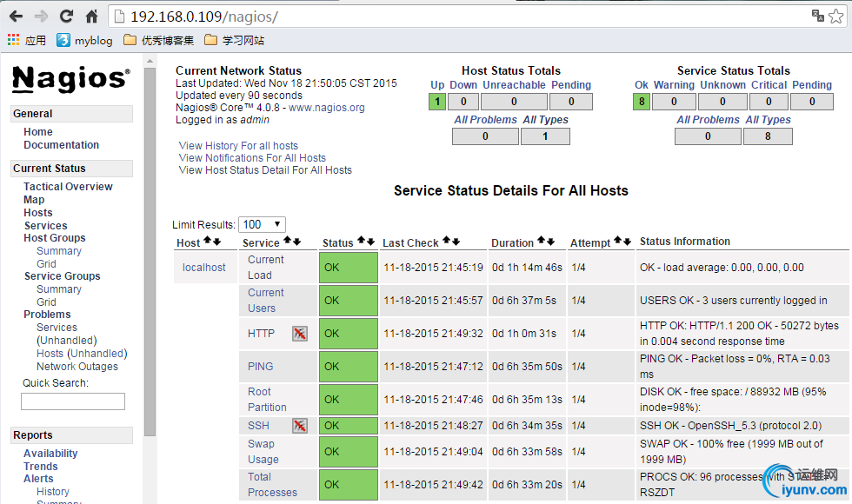
Task: Click View Notifications For All Hosts
Action: coord(252,157)
